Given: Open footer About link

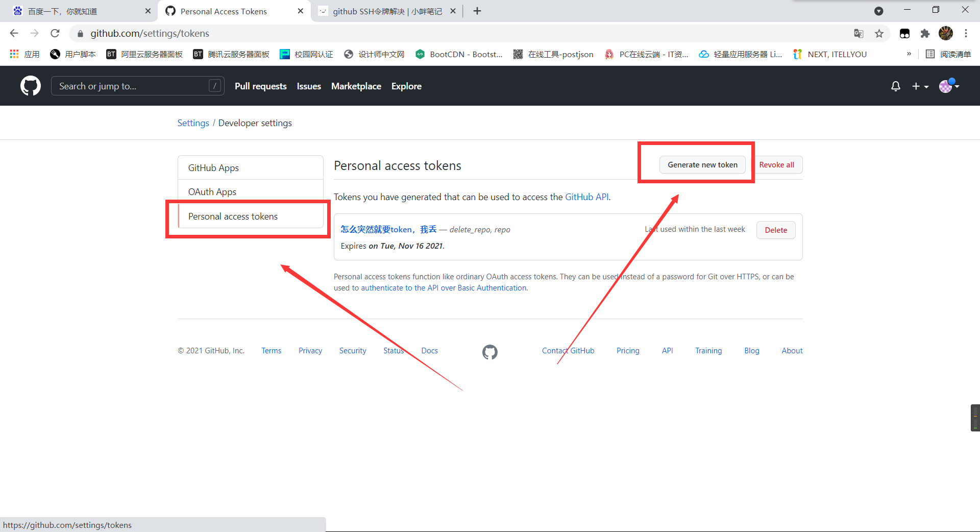Looking at the screenshot, I should [x=792, y=351].
